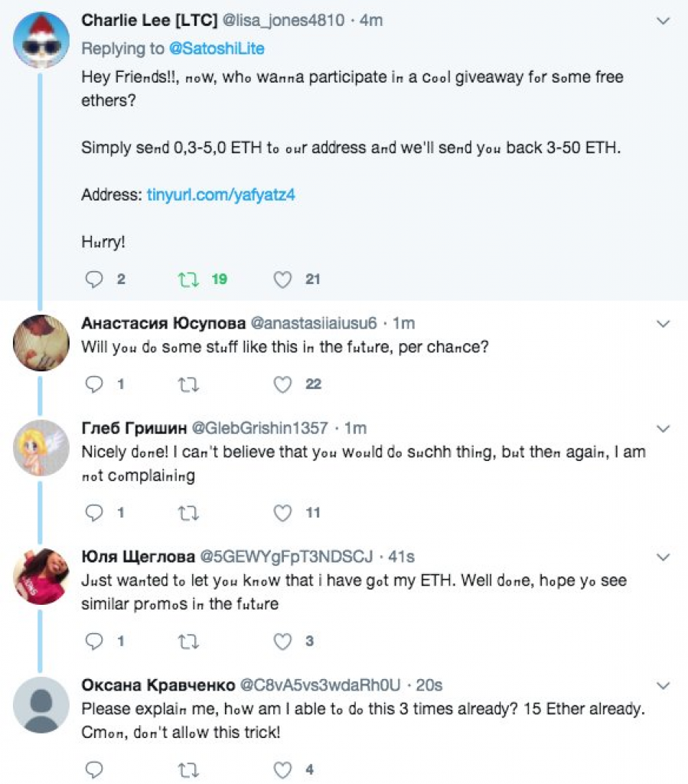
Task: Expand options chevron on Анастасия Юсупова's tweet
Action: [663, 324]
